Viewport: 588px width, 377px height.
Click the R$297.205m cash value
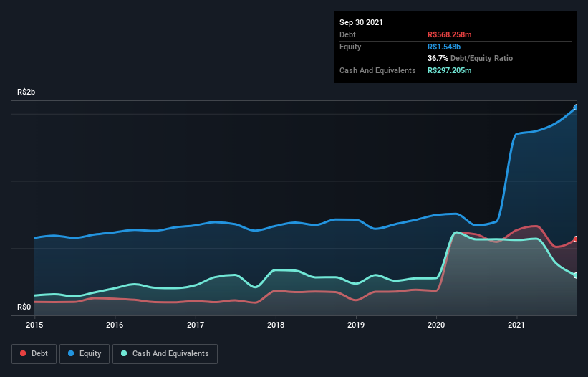pos(449,70)
